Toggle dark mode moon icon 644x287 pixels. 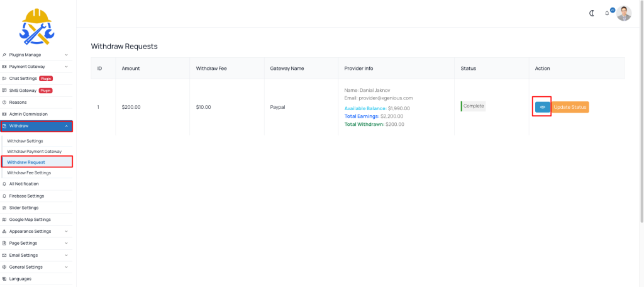pos(592,13)
